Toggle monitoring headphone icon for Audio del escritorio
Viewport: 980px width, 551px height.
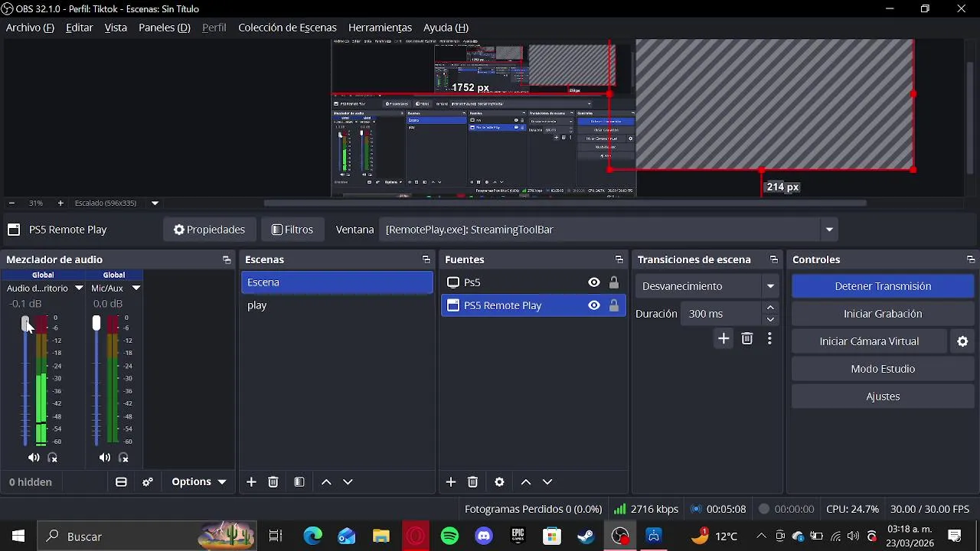[53, 458]
